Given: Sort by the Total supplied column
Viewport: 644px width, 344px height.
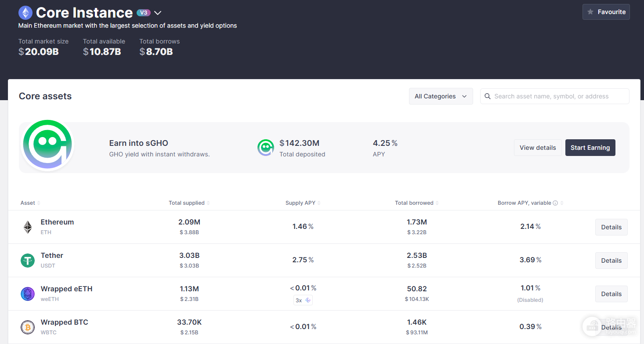Looking at the screenshot, I should (x=189, y=203).
